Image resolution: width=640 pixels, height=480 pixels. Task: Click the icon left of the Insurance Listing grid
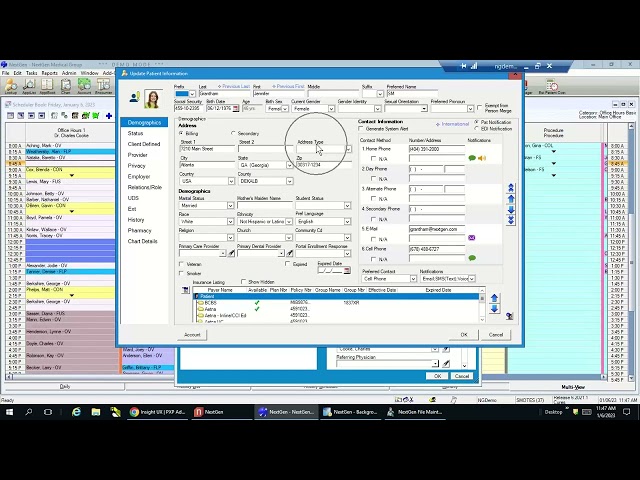(x=185, y=290)
